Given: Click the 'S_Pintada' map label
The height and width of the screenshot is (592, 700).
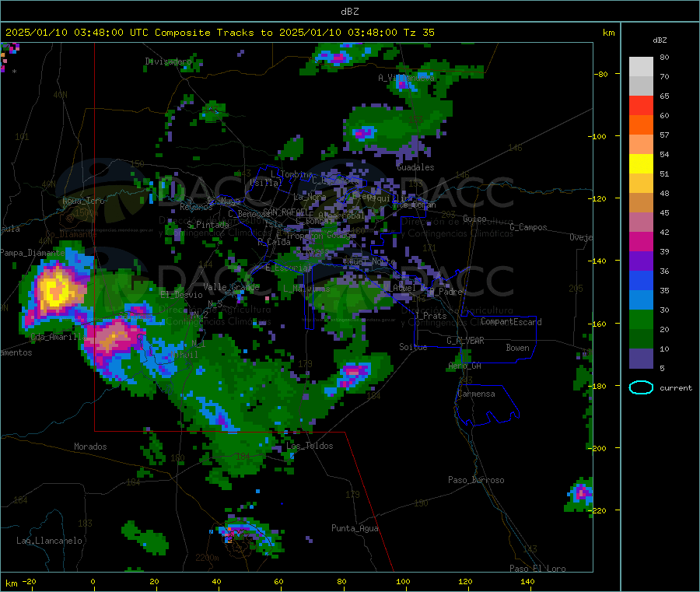Looking at the screenshot, I should click(208, 225).
